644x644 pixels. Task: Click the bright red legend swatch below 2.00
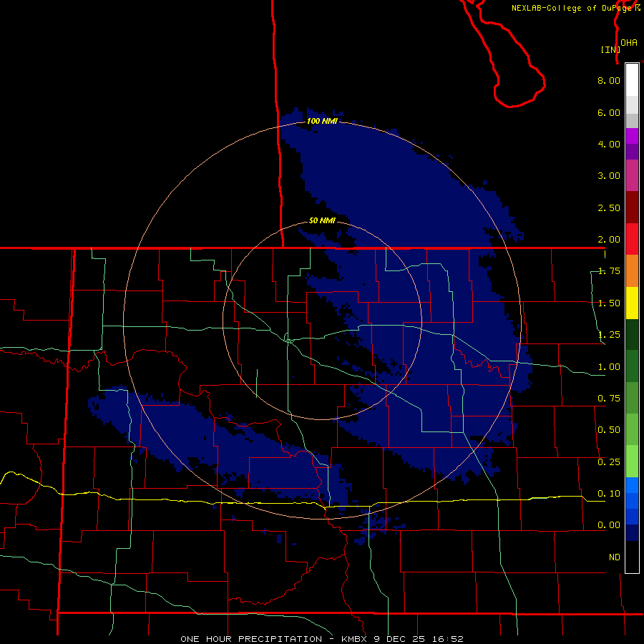pos(632,239)
